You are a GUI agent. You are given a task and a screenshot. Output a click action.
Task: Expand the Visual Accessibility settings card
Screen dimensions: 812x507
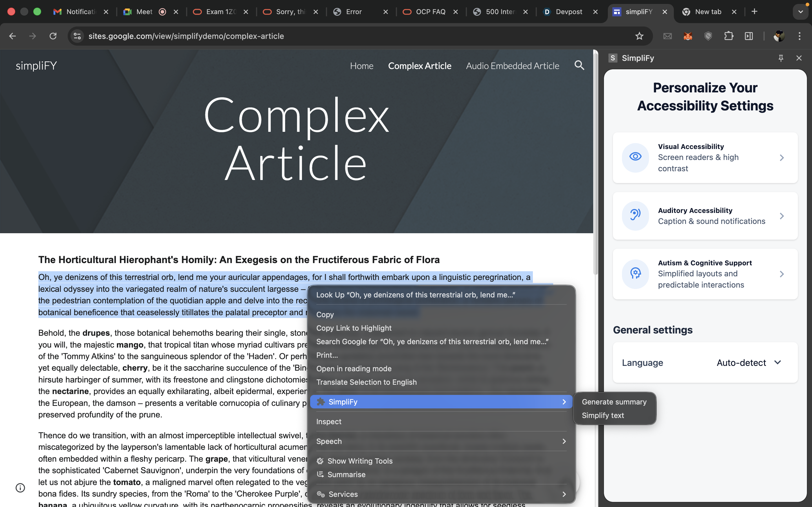[705, 158]
